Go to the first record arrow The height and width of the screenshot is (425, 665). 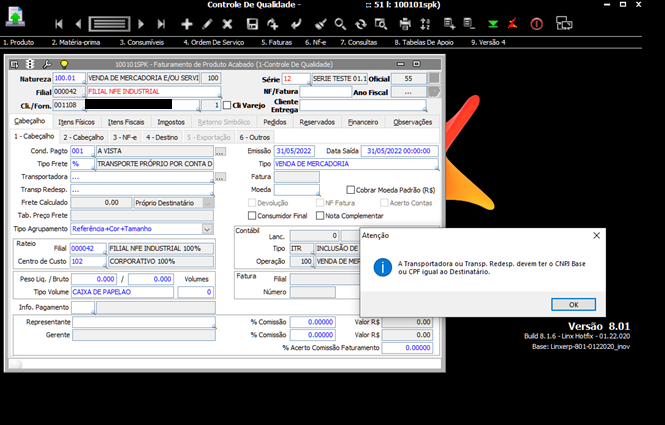[60, 23]
